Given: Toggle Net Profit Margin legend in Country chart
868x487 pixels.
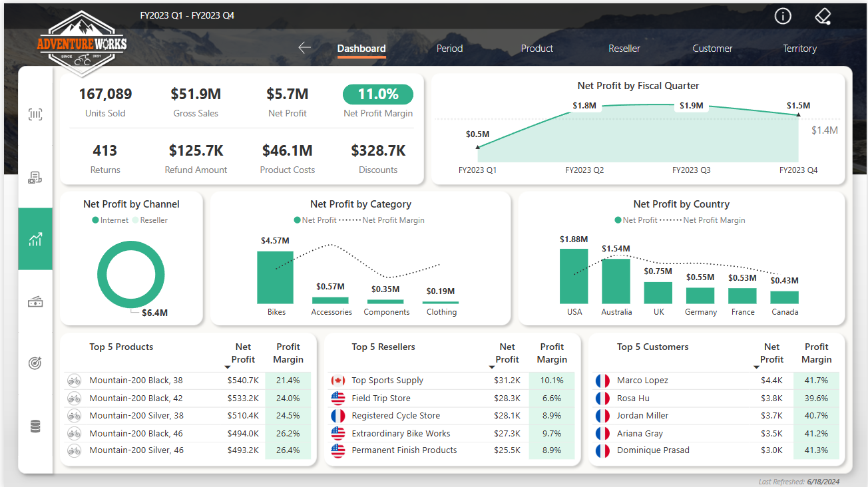Looking at the screenshot, I should pos(704,220).
